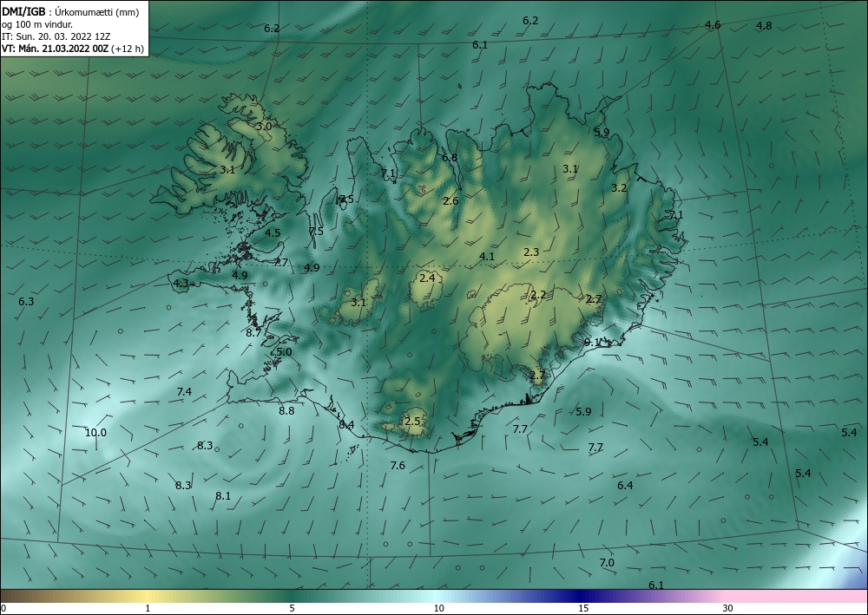Click the '8.8' value label

286,411
